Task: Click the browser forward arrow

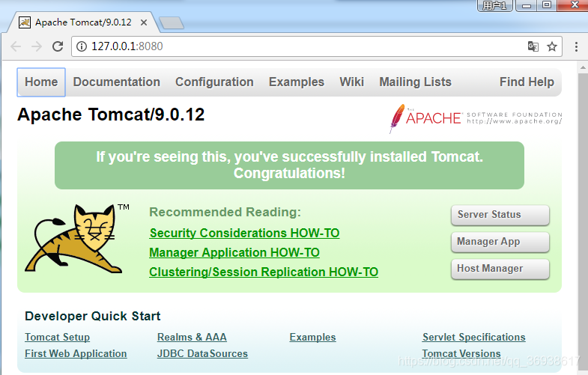Action: tap(37, 46)
